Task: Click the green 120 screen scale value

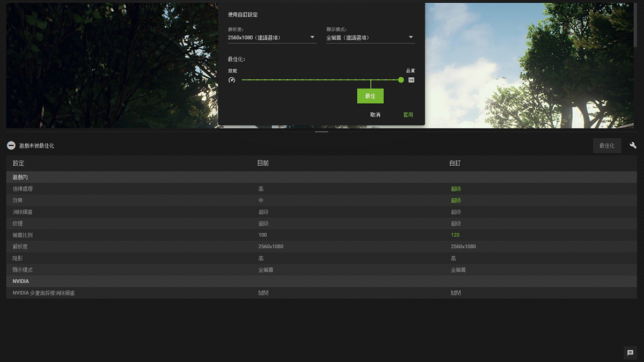Action: pos(455,235)
